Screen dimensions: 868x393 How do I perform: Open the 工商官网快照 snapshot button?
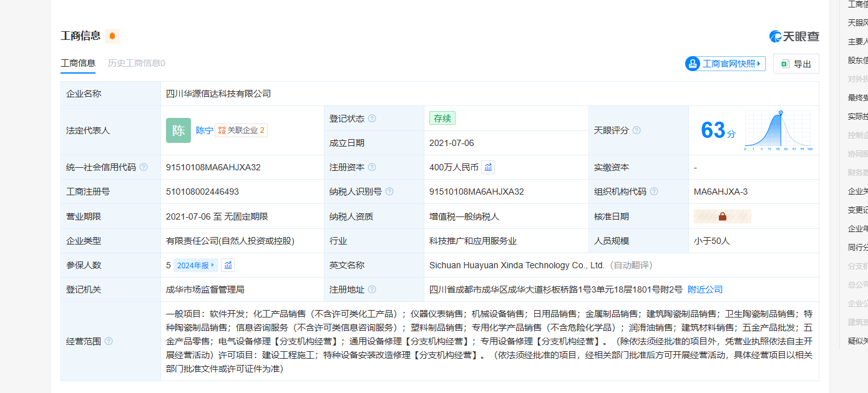(x=725, y=64)
